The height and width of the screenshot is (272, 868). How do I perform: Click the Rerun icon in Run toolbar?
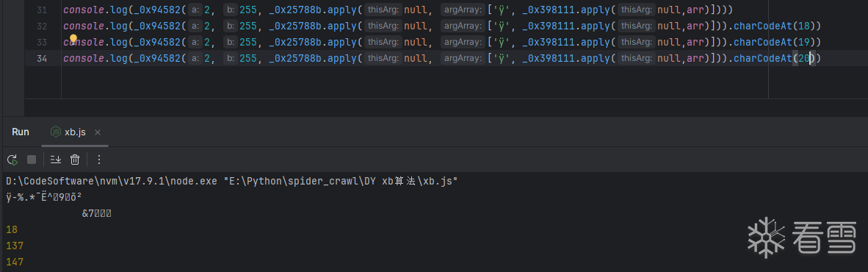(x=12, y=160)
